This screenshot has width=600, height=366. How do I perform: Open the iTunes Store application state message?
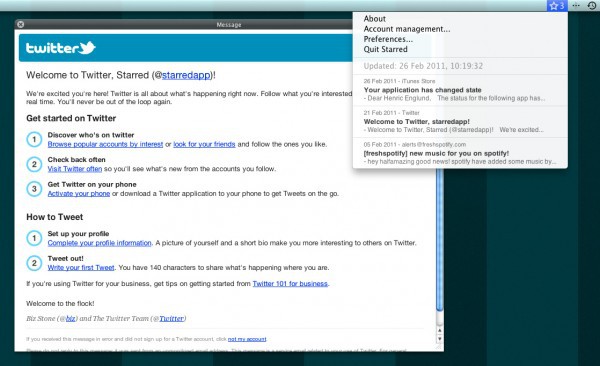pyautogui.click(x=460, y=90)
